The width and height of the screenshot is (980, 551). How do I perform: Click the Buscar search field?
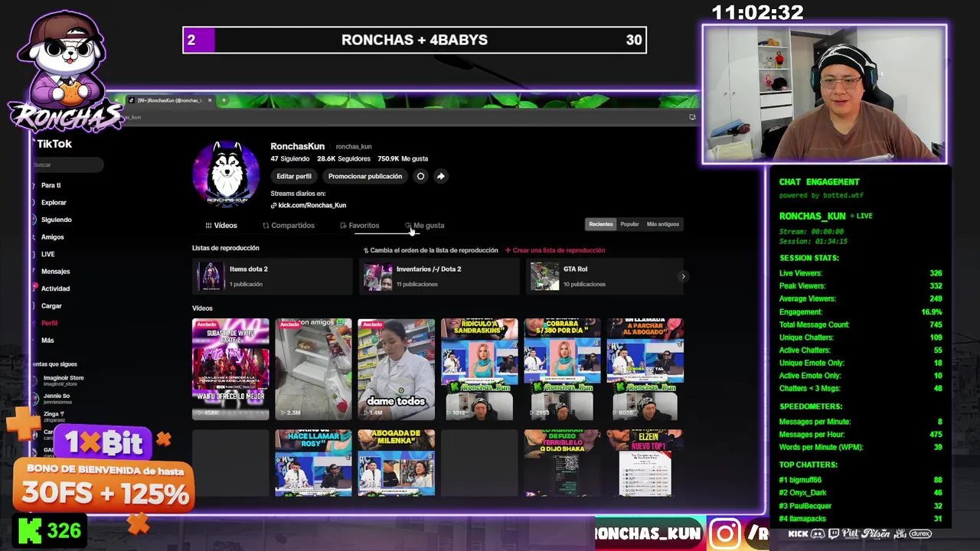pyautogui.click(x=67, y=165)
